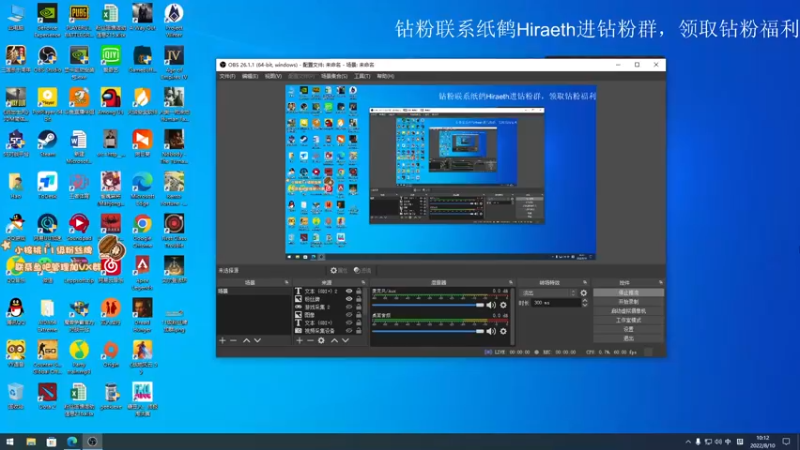Select the Steam desktop icon
Viewport: 800px width, 450px height.
[x=47, y=143]
